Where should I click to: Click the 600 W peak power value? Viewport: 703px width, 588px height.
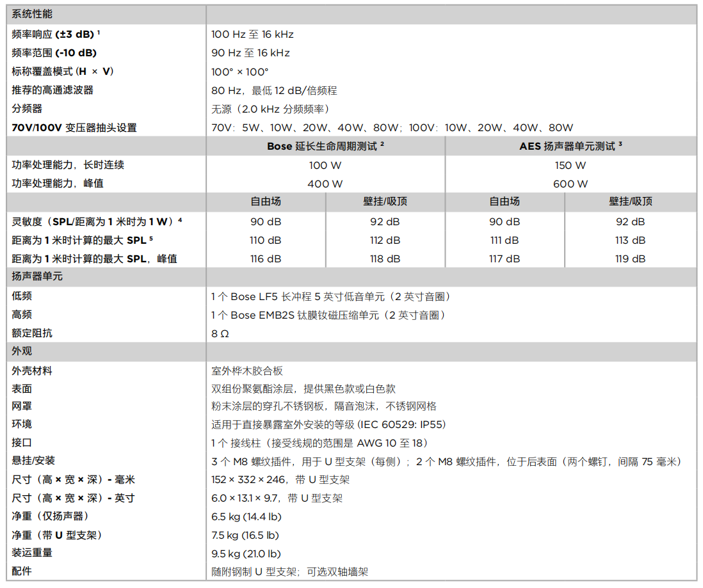click(570, 184)
